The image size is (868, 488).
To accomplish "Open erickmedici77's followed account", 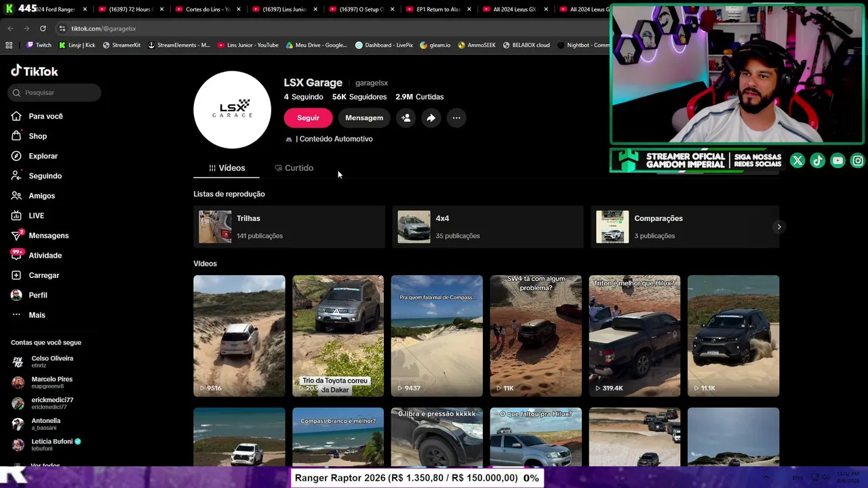I will click(43, 403).
